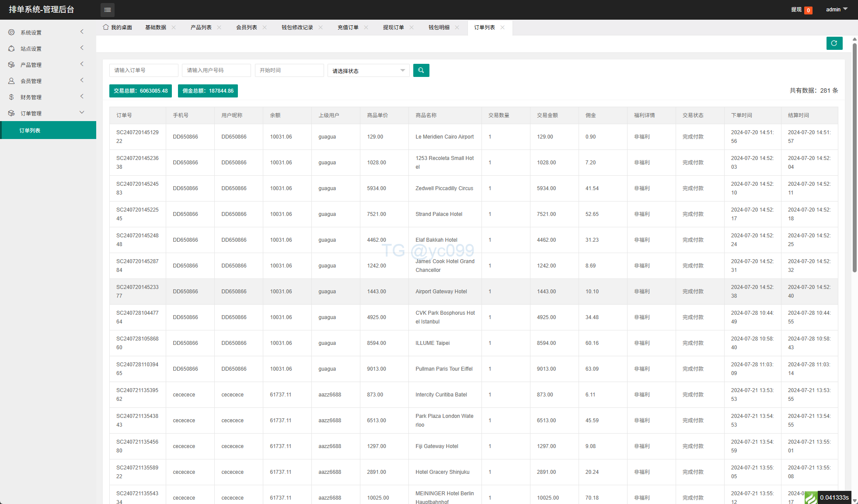858x504 pixels.
Task: Select 订单列表 in the sidebar
Action: (x=30, y=130)
